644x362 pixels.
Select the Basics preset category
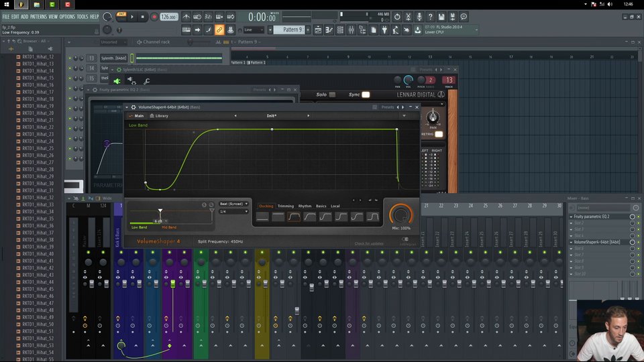pos(321,206)
